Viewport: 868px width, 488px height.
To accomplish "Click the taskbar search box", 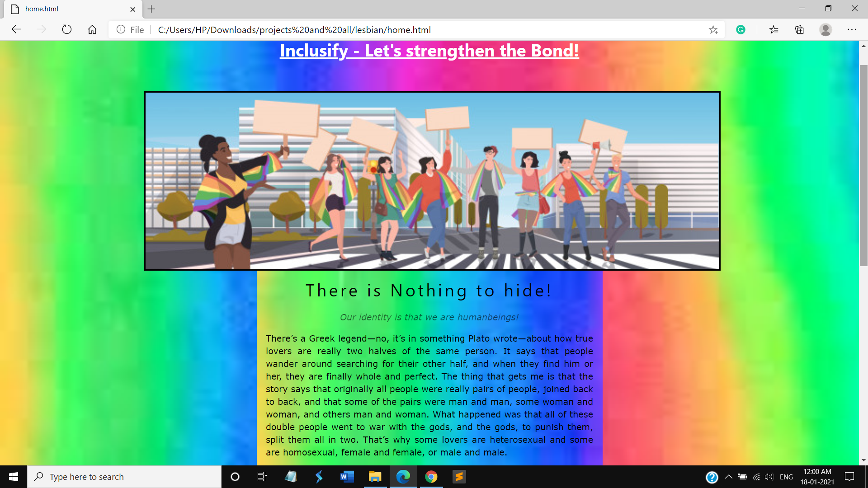I will (x=124, y=477).
